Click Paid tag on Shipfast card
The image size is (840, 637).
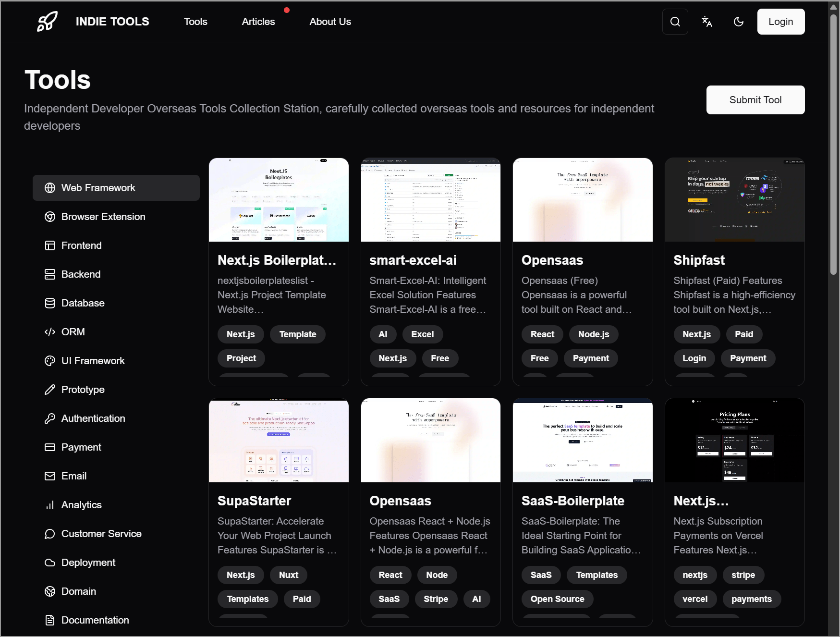744,334
